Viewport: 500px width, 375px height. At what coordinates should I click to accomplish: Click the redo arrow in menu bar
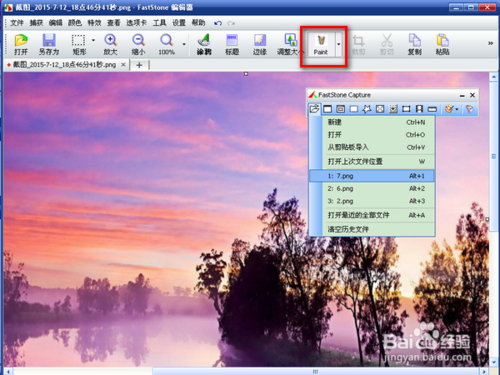pyautogui.click(x=231, y=23)
